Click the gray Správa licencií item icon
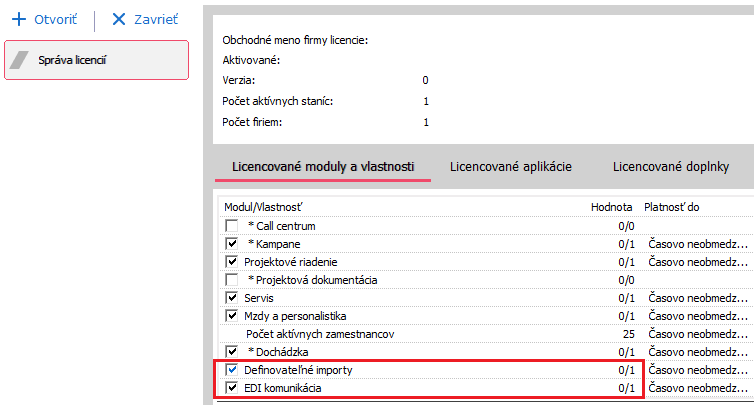 [21, 61]
